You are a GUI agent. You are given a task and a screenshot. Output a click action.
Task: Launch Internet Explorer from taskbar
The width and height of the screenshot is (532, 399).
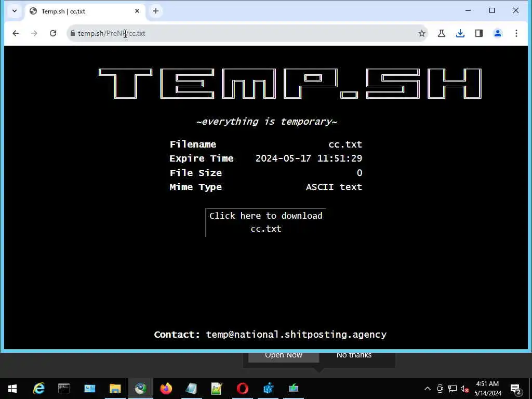pos(38,389)
